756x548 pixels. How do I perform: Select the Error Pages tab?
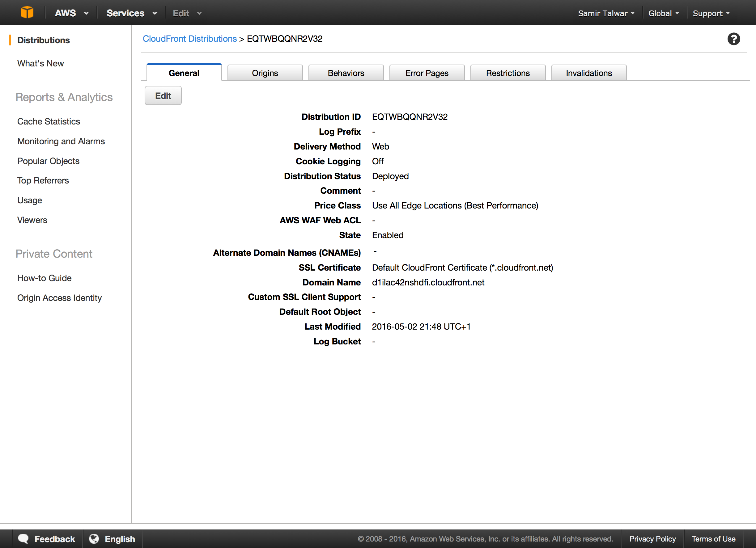pyautogui.click(x=427, y=73)
